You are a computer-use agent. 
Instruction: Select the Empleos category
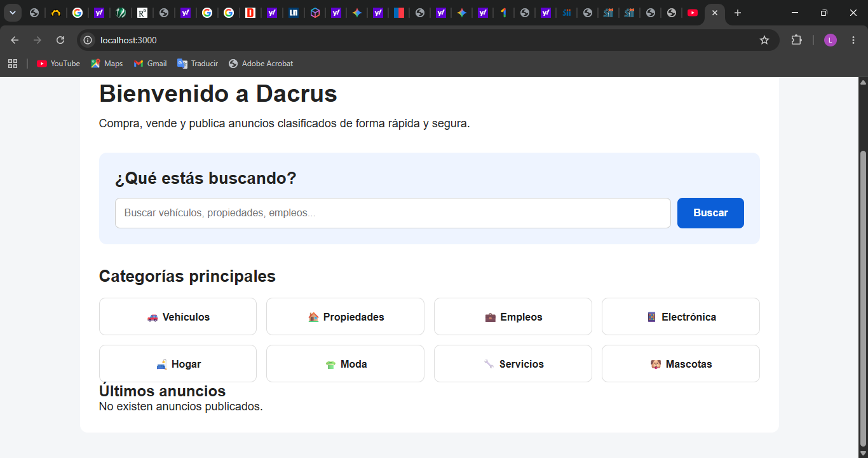pos(513,317)
